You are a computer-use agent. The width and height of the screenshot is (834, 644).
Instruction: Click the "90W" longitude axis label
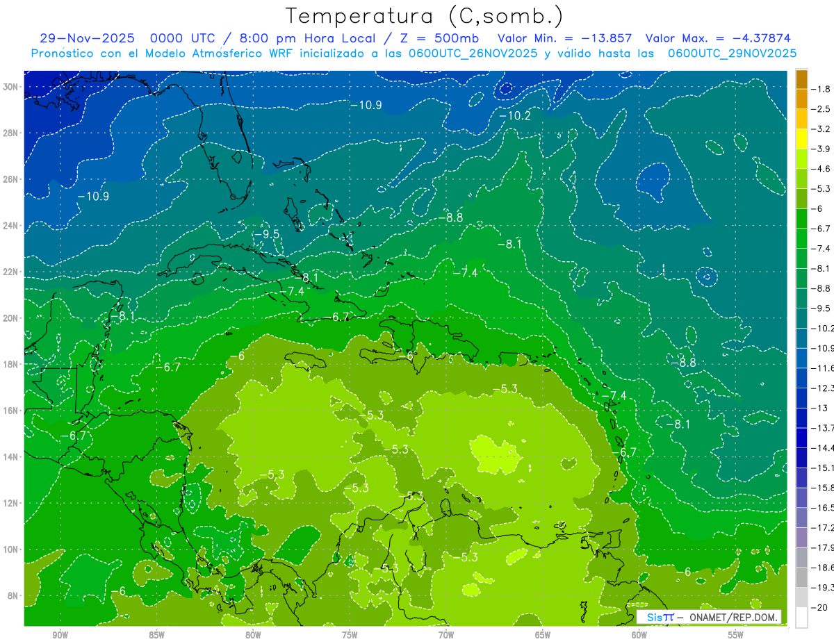60,635
